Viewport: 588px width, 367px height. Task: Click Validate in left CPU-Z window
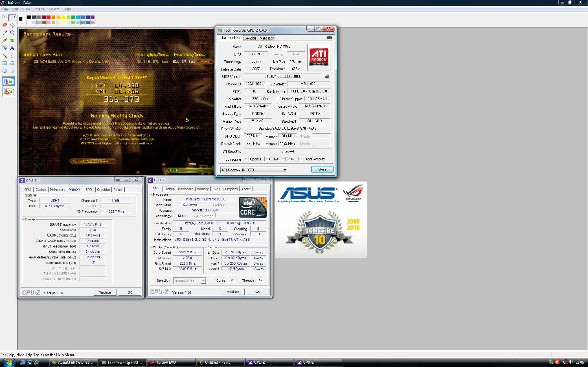[105, 292]
